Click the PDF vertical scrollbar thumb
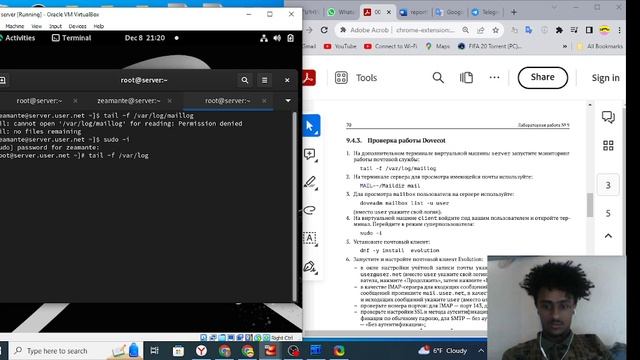The image size is (640, 360). (x=590, y=205)
